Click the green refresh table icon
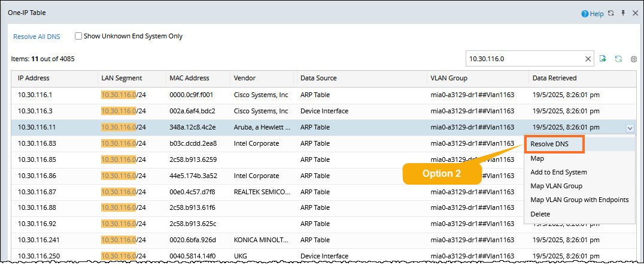Viewport: 644px width, 265px height. point(618,59)
